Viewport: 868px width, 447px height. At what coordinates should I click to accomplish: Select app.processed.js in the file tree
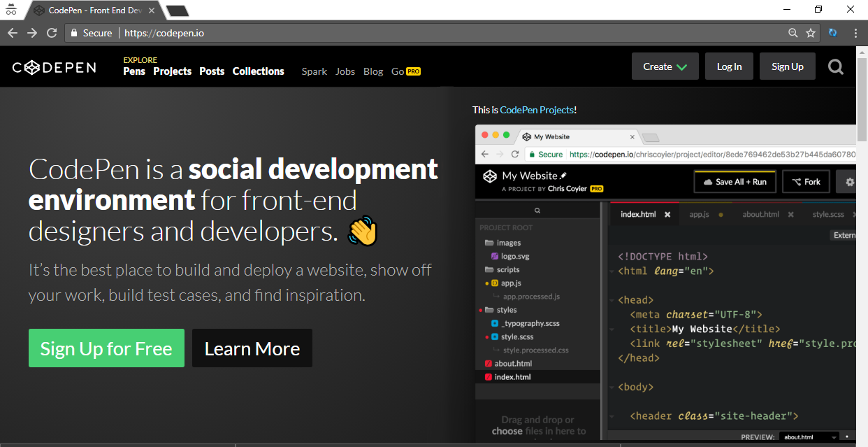pyautogui.click(x=532, y=297)
